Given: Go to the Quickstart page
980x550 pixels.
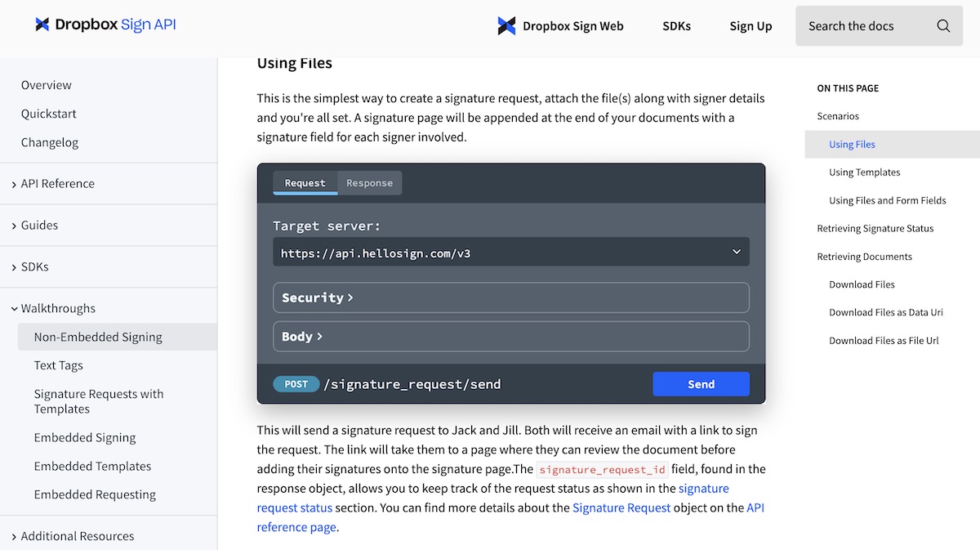Looking at the screenshot, I should 49,114.
